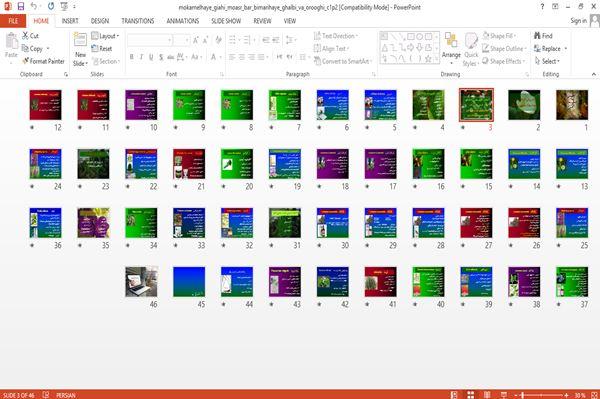
Task: Click the Line Spacing icon
Action: (x=290, y=40)
